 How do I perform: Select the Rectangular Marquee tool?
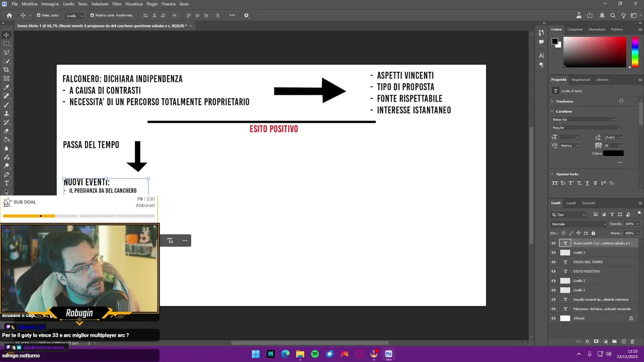click(x=7, y=44)
